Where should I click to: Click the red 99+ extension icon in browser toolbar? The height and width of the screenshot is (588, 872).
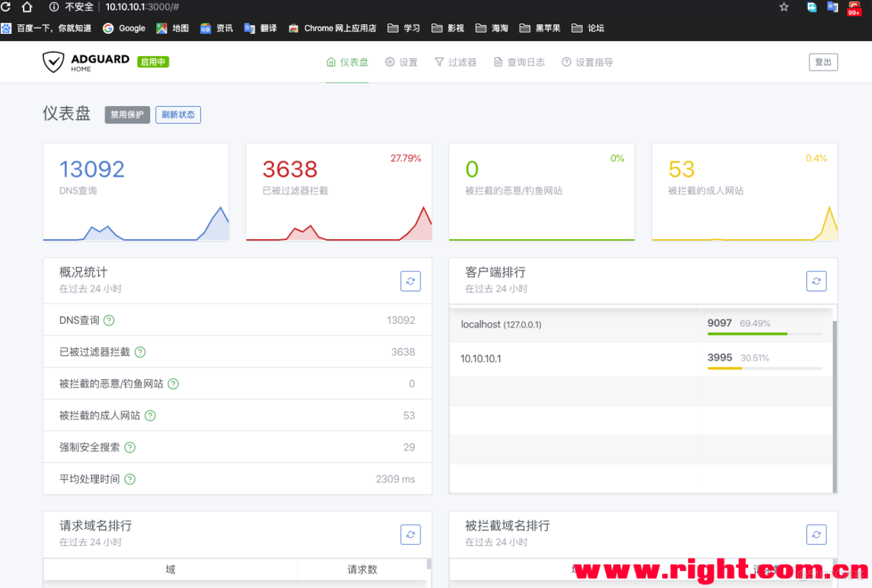pos(854,8)
